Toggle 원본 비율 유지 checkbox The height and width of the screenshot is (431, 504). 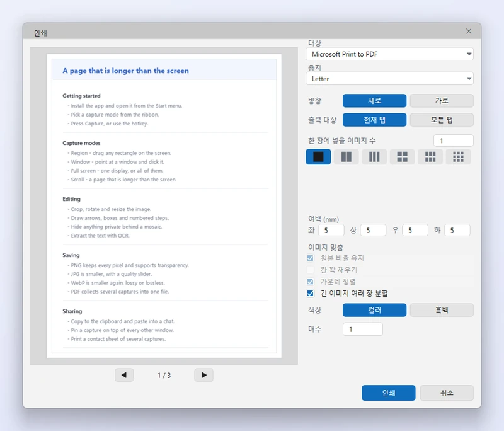click(310, 258)
